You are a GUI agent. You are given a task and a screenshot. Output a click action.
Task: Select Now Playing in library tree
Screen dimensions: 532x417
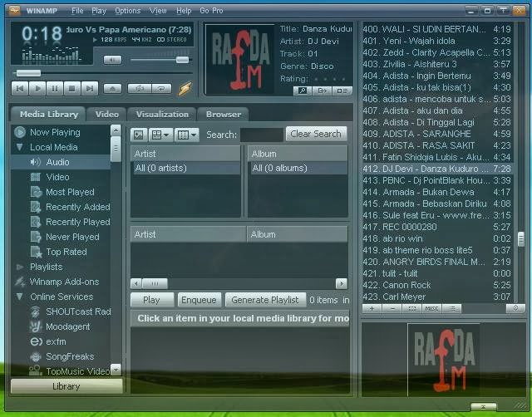pos(55,132)
